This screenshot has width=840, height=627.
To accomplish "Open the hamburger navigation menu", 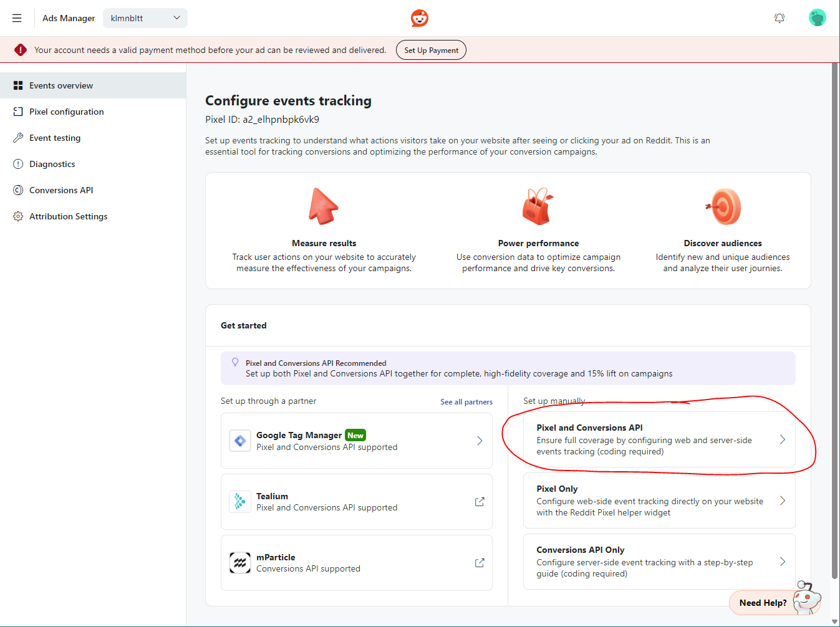I will 17,18.
